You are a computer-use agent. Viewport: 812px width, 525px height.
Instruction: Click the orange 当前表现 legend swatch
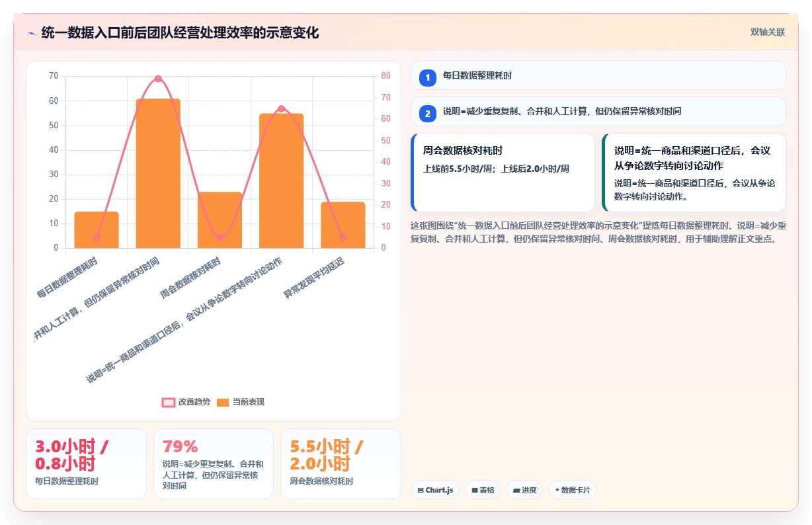(223, 403)
